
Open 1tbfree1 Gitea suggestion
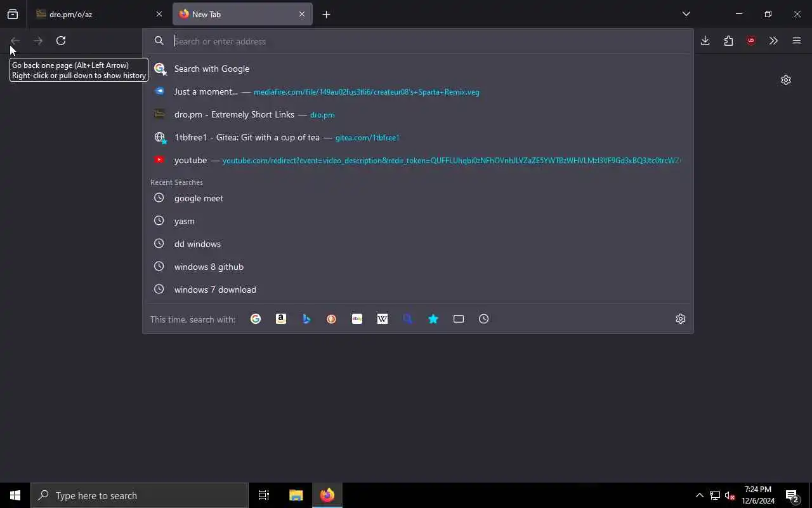coord(418,137)
